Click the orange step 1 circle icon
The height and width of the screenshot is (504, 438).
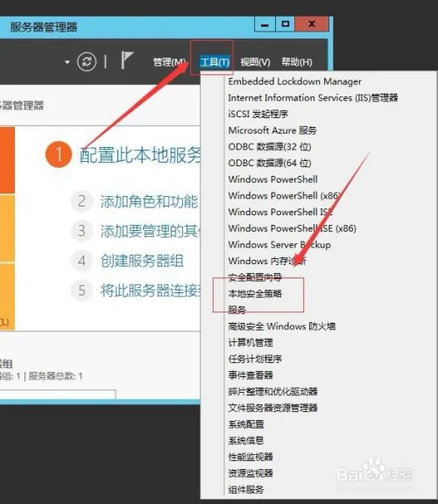[58, 155]
